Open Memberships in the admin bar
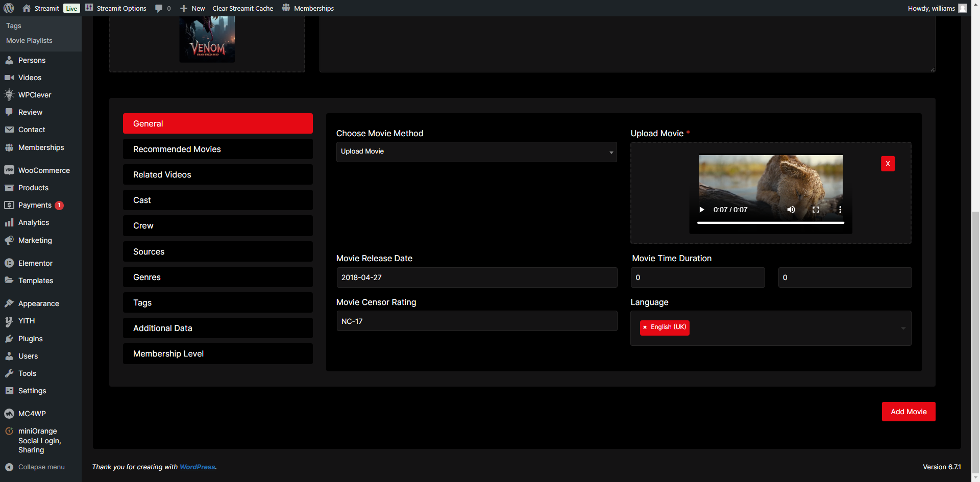 [308, 8]
